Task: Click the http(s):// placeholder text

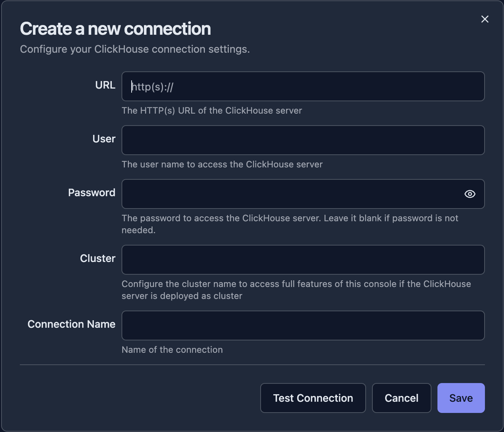Action: point(153,86)
